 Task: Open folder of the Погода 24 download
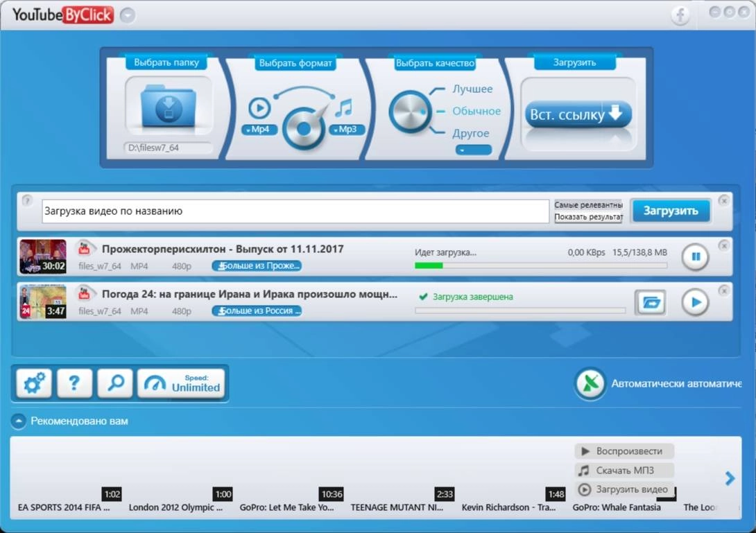651,303
